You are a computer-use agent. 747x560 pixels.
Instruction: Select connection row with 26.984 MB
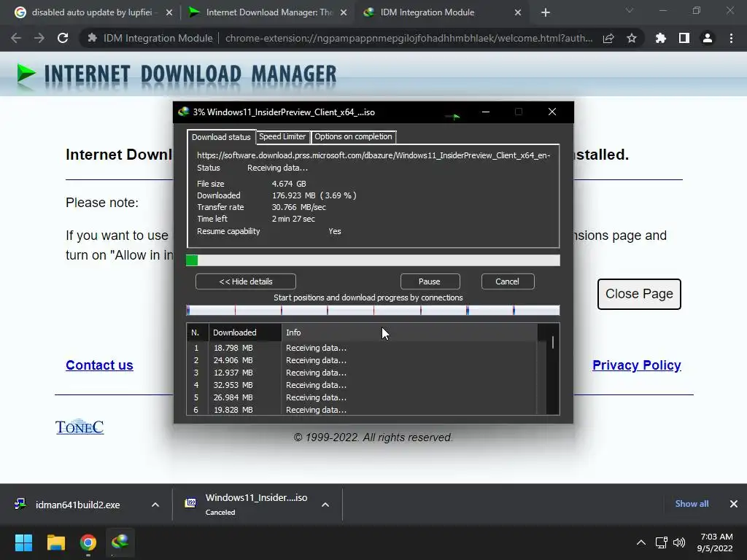point(362,397)
